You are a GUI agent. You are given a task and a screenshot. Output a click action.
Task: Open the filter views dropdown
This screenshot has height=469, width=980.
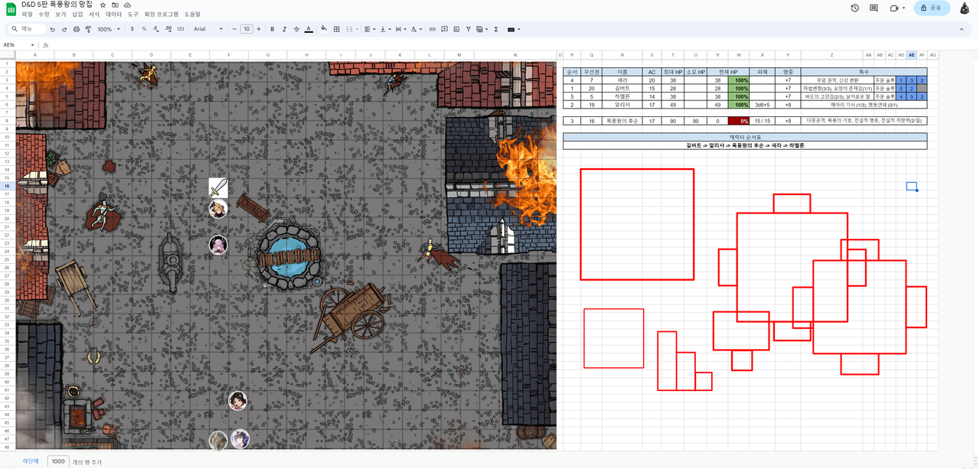482,29
